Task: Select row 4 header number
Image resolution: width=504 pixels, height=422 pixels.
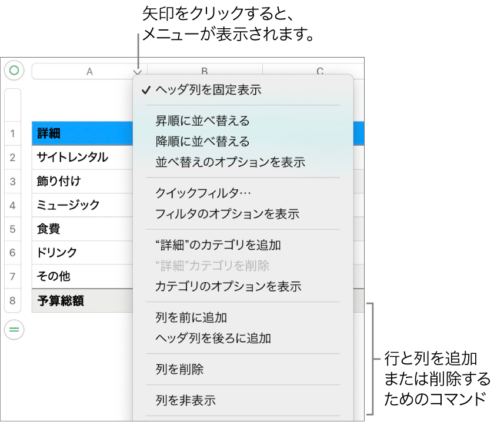Action: [x=12, y=205]
